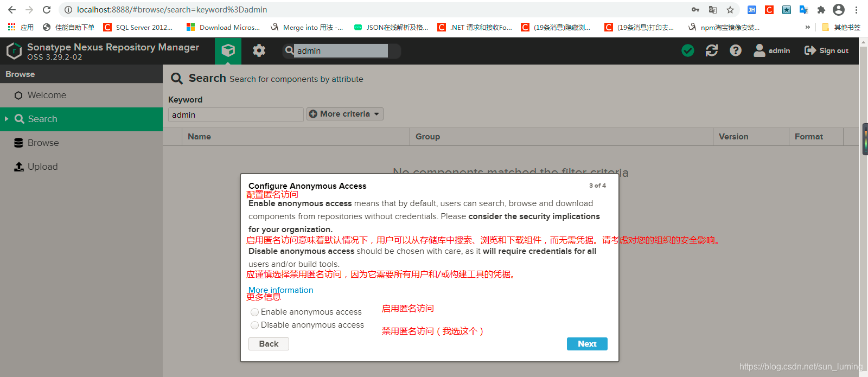
Task: Open the npm淘宝镜像安装 bookmark
Action: (x=724, y=27)
